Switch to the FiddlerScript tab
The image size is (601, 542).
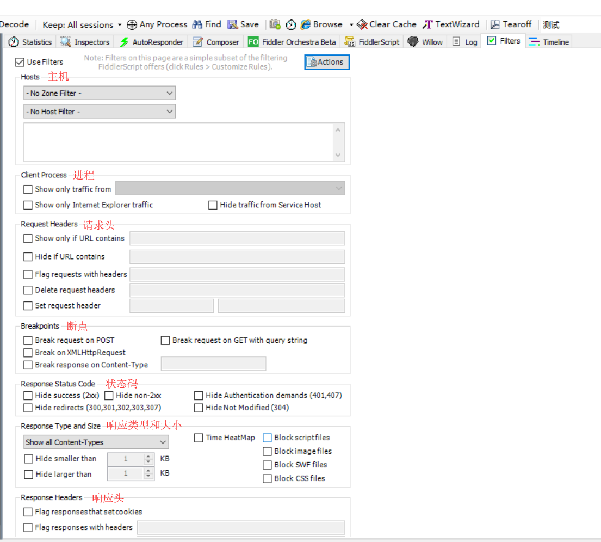pyautogui.click(x=371, y=42)
